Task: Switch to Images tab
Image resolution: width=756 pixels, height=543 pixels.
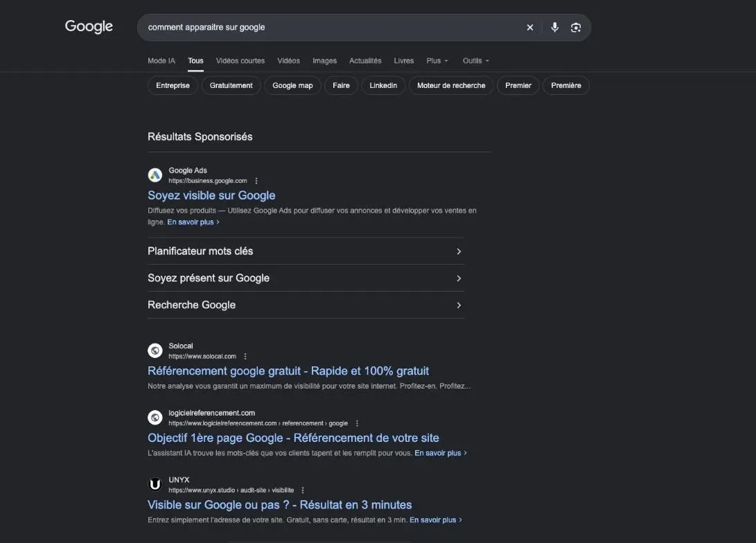Action: (x=324, y=61)
